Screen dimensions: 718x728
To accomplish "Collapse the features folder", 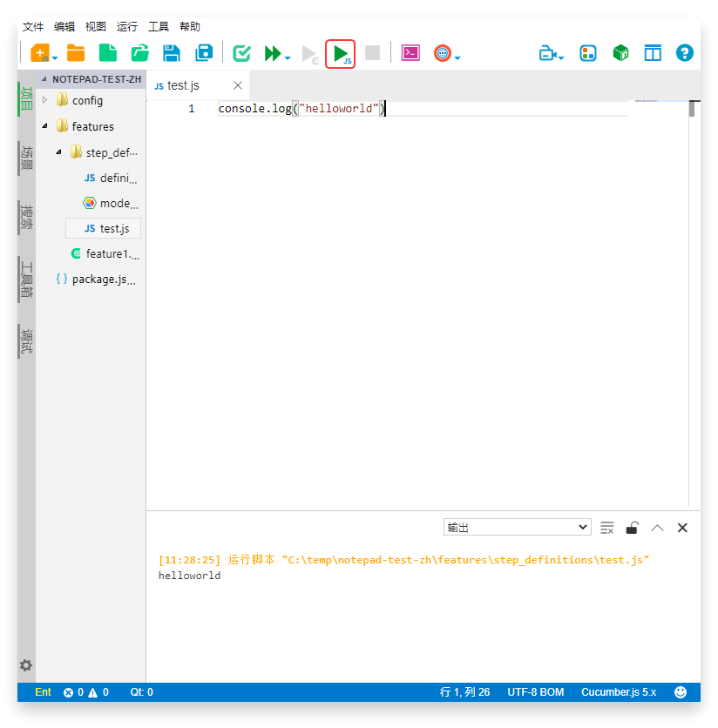I will [46, 126].
